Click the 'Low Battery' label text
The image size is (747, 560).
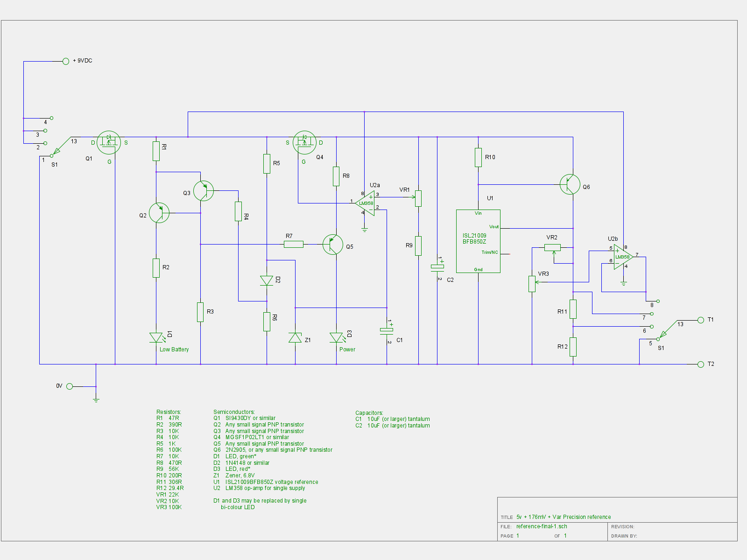(x=174, y=350)
